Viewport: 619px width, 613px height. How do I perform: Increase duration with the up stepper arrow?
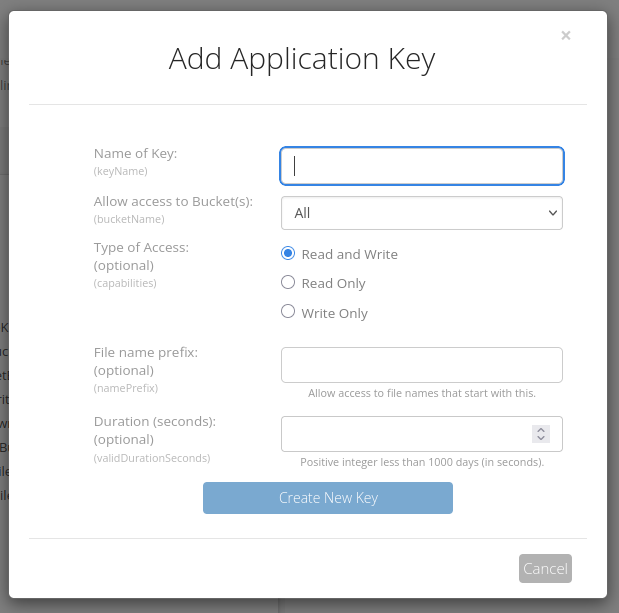point(541,429)
